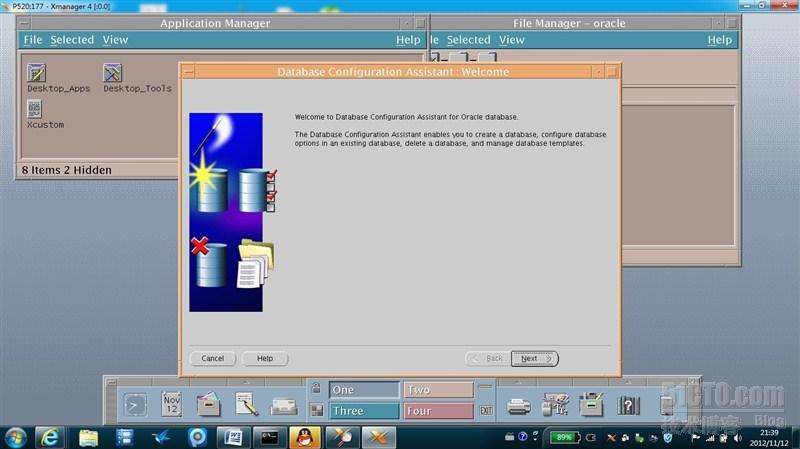Click the padlock Lock icon on the front panel
This screenshot has height=449, width=800.
[316, 388]
